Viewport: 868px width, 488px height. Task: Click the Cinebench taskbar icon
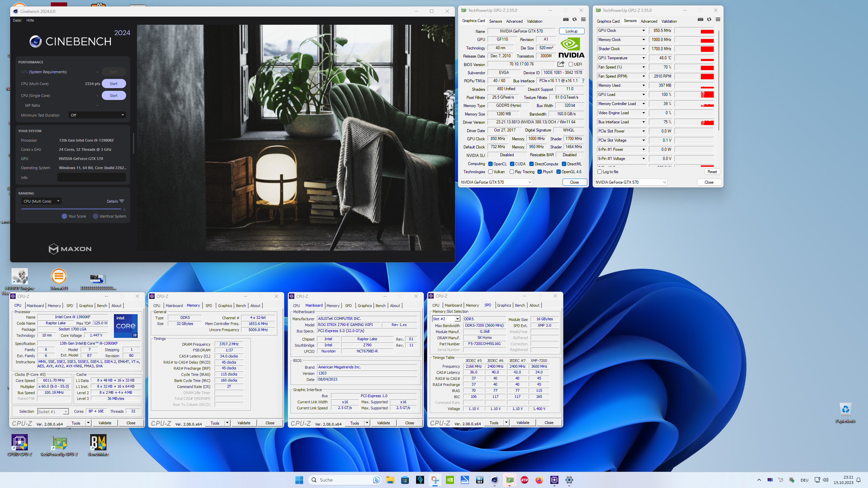495,480
